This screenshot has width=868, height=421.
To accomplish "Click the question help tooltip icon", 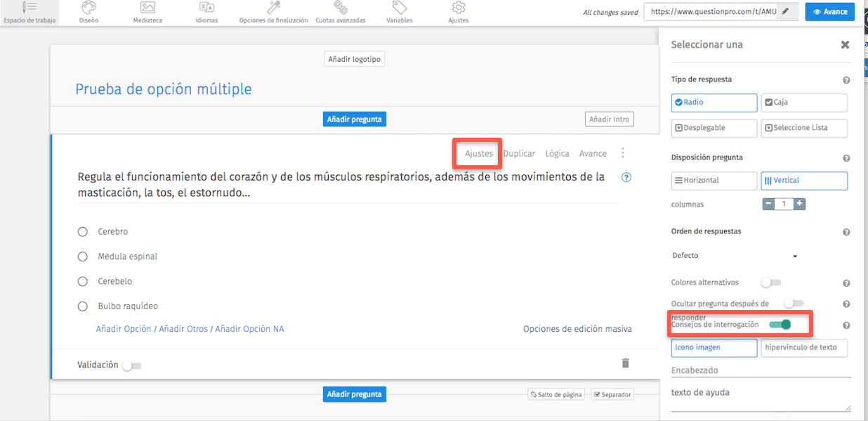I will pyautogui.click(x=626, y=177).
